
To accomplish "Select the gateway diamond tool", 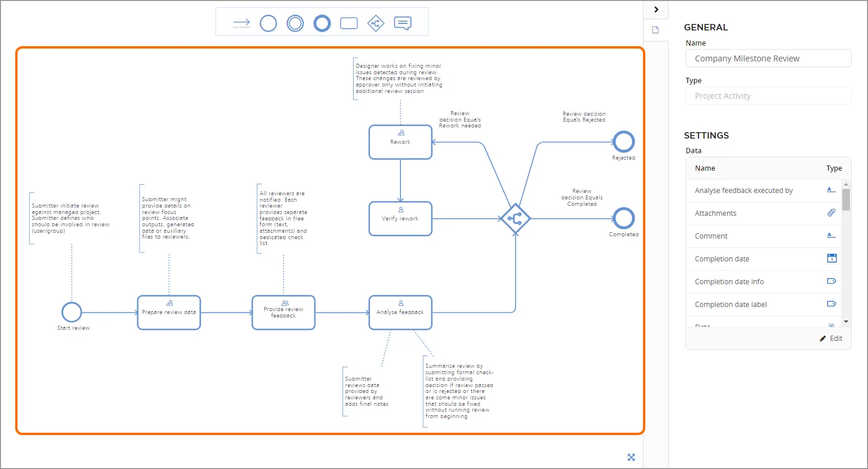I will [x=376, y=23].
